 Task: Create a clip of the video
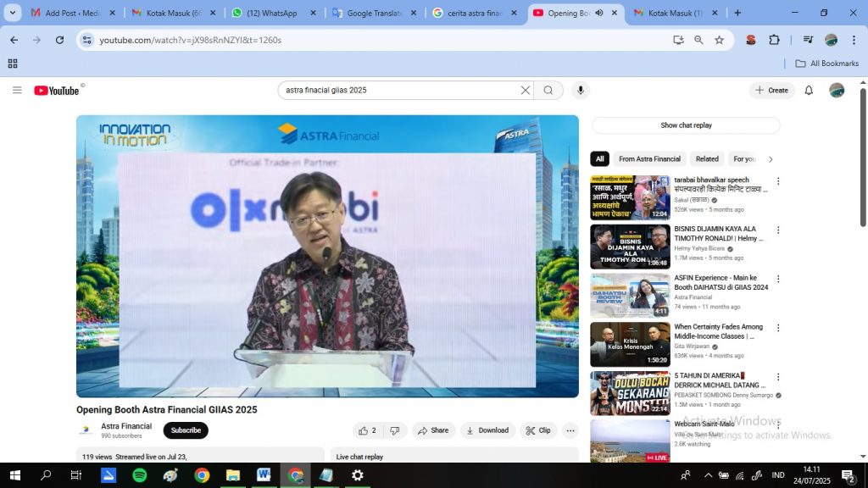538,430
